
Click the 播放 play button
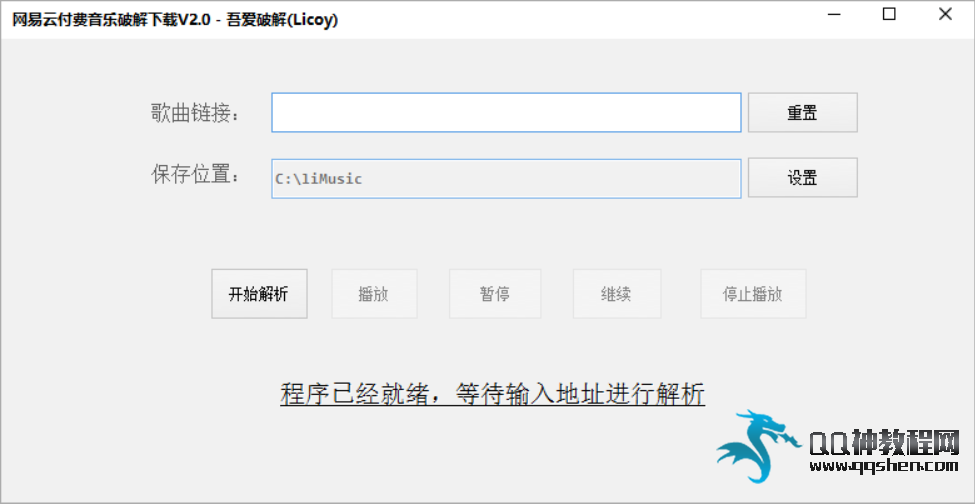point(374,294)
